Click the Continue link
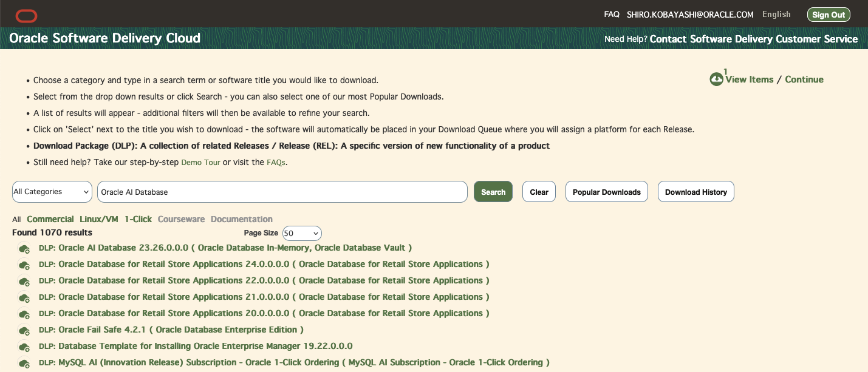The width and height of the screenshot is (868, 372). point(804,79)
